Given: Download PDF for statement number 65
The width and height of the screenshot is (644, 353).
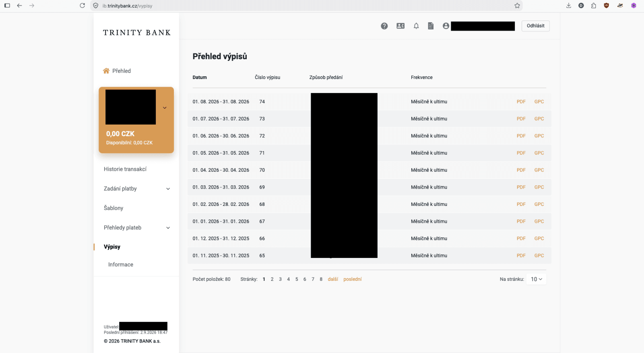Looking at the screenshot, I should [x=521, y=256].
